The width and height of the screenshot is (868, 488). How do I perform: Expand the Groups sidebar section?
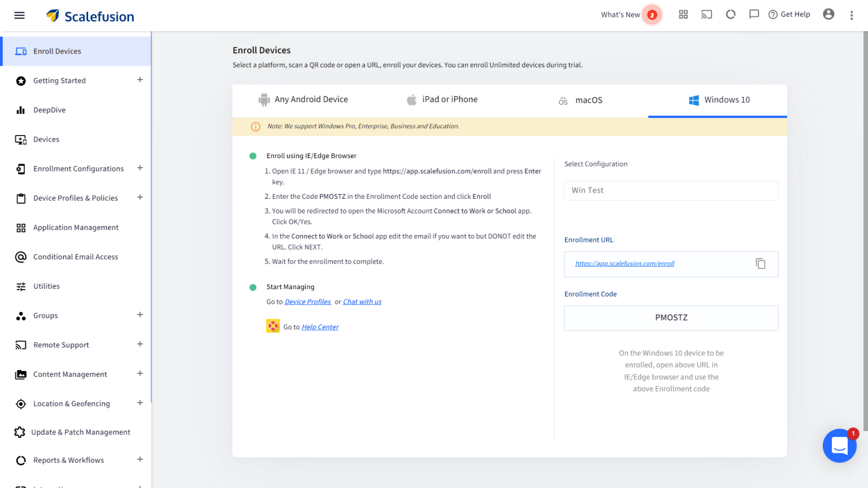pyautogui.click(x=140, y=315)
